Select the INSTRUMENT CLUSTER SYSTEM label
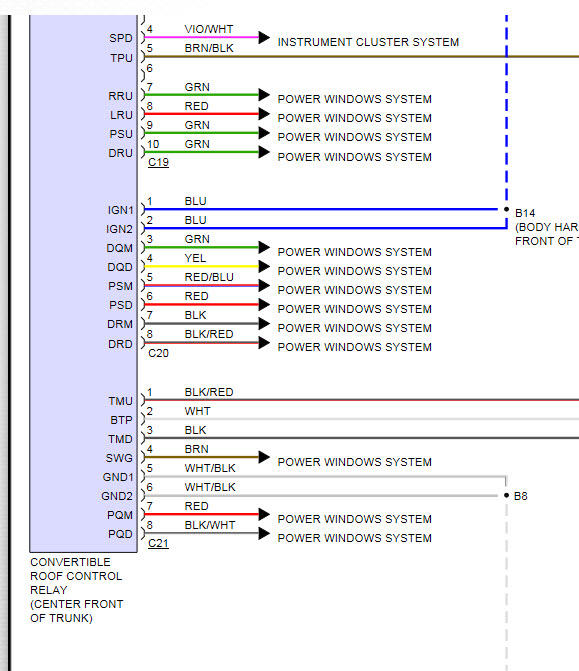 pyautogui.click(x=368, y=42)
